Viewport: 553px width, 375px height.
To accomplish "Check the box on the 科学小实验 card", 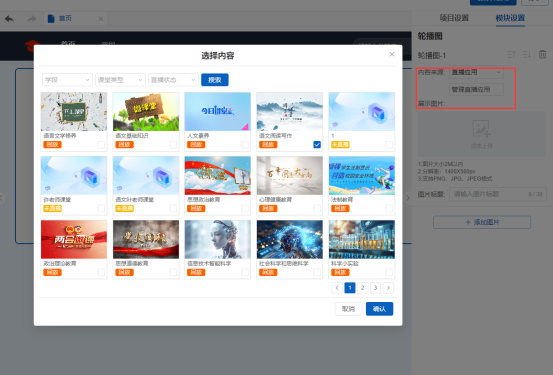I will pyautogui.click(x=389, y=272).
